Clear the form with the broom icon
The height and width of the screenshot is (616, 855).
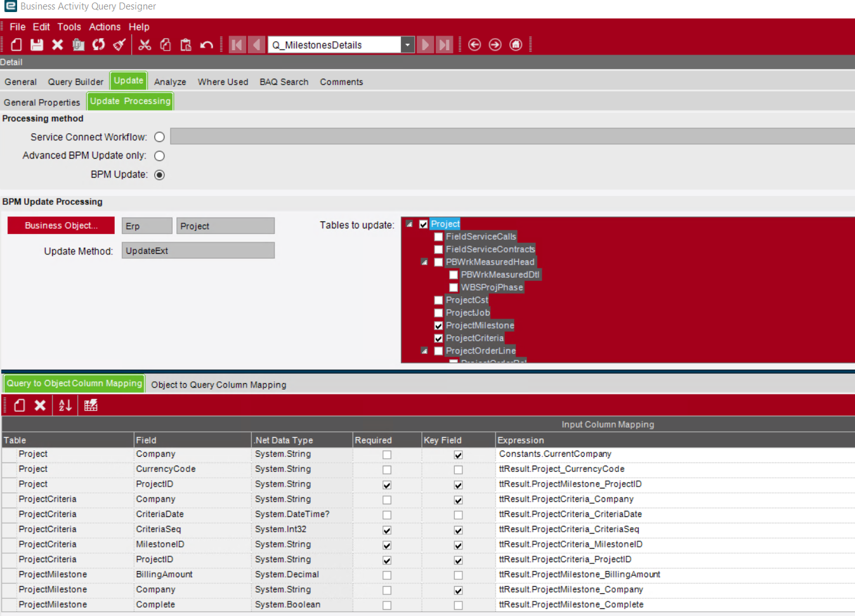coord(119,44)
